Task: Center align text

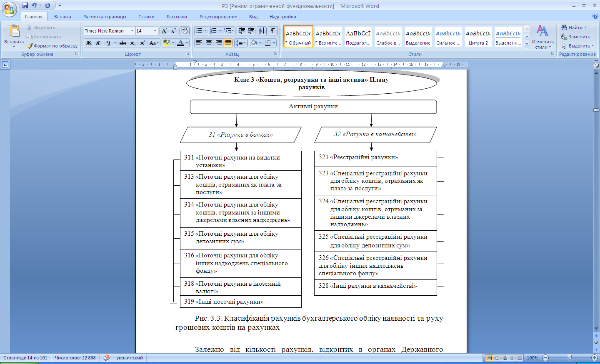Action: click(x=209, y=43)
